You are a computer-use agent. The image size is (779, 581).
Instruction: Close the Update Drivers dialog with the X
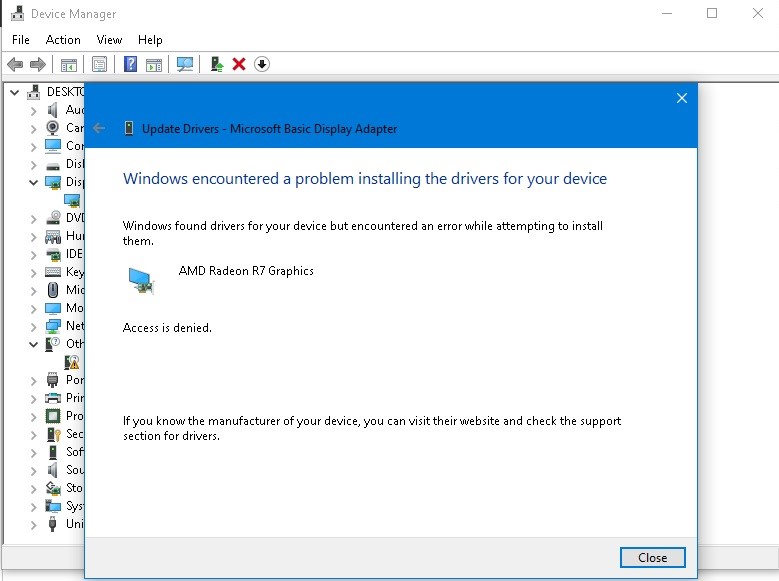tap(682, 98)
